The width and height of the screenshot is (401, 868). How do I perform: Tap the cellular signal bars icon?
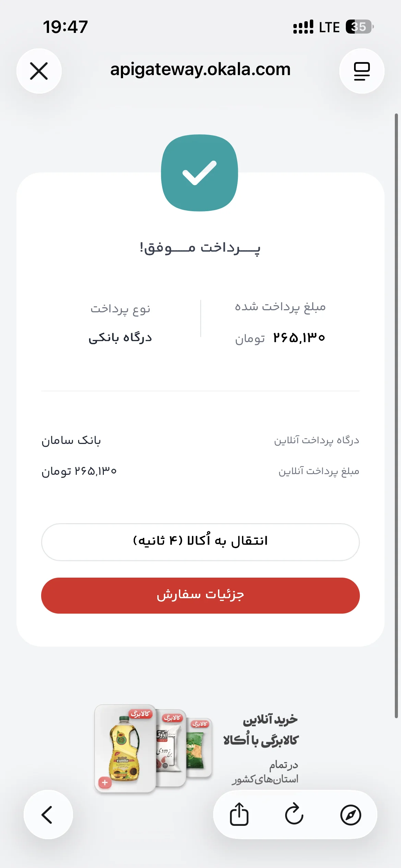303,27
